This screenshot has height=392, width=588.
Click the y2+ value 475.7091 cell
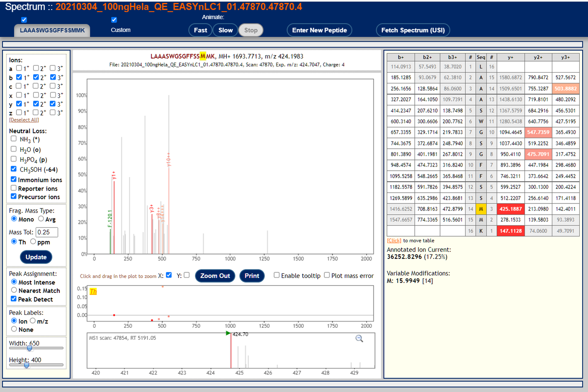(538, 154)
